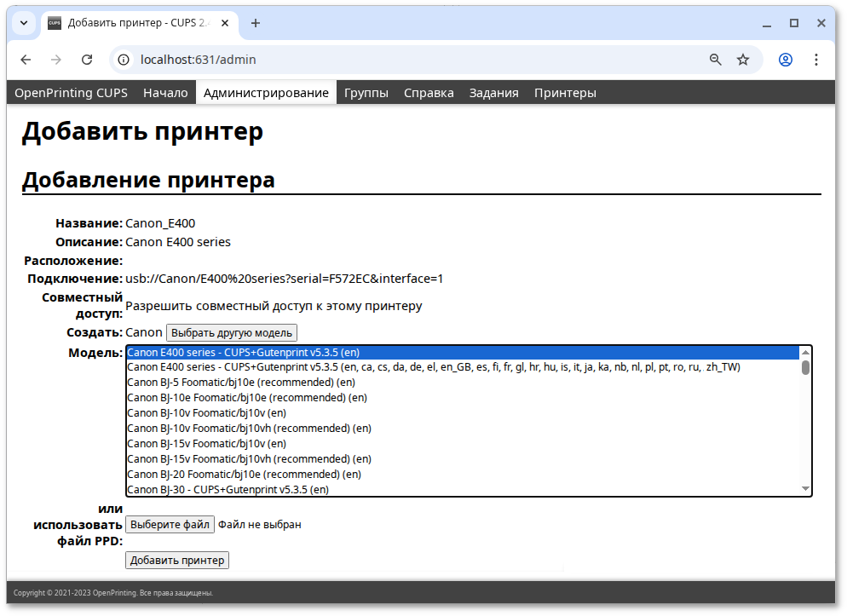
Task: Open the Chrome three-dot menu
Action: tap(816, 60)
